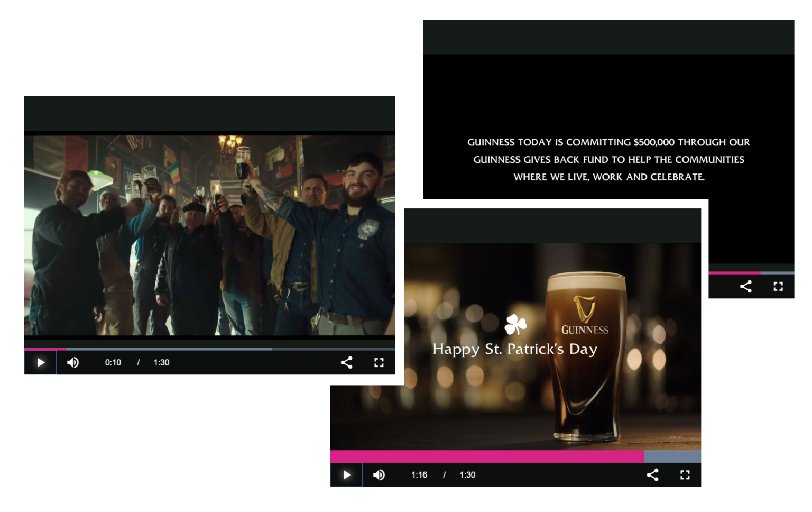The height and width of the screenshot is (512, 812).
Task: Make the Guinness pint video fullscreen
Action: (685, 475)
